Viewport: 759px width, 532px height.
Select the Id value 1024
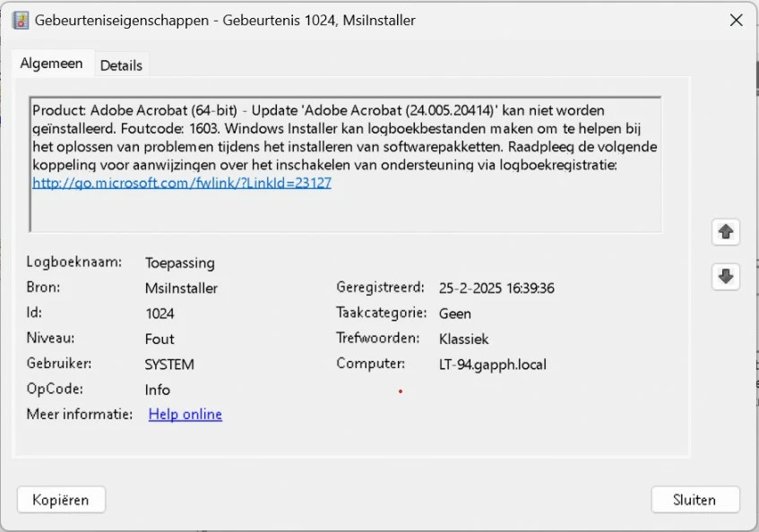[160, 313]
